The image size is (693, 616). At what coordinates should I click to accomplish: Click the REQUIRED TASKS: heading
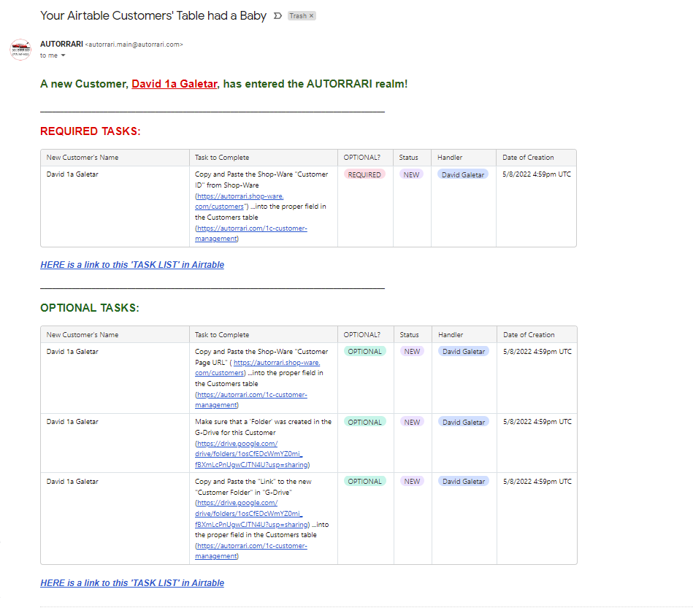(x=90, y=131)
